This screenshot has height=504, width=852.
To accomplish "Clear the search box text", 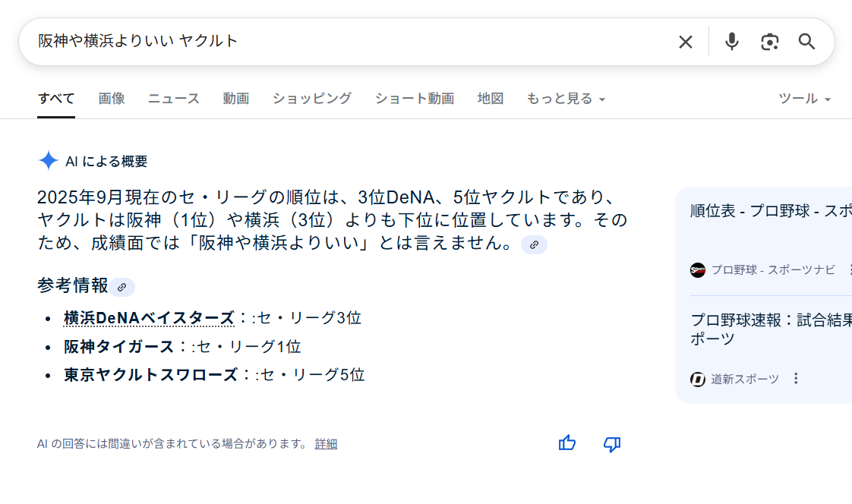I will point(685,42).
